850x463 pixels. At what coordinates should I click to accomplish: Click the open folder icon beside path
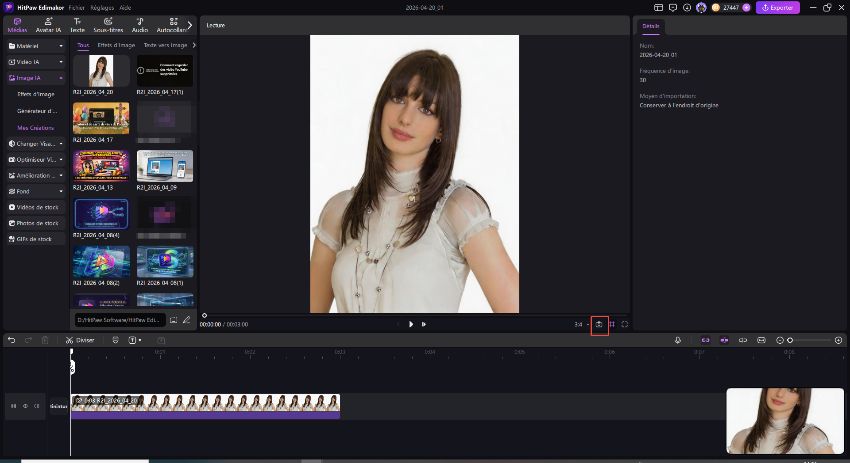pos(173,320)
